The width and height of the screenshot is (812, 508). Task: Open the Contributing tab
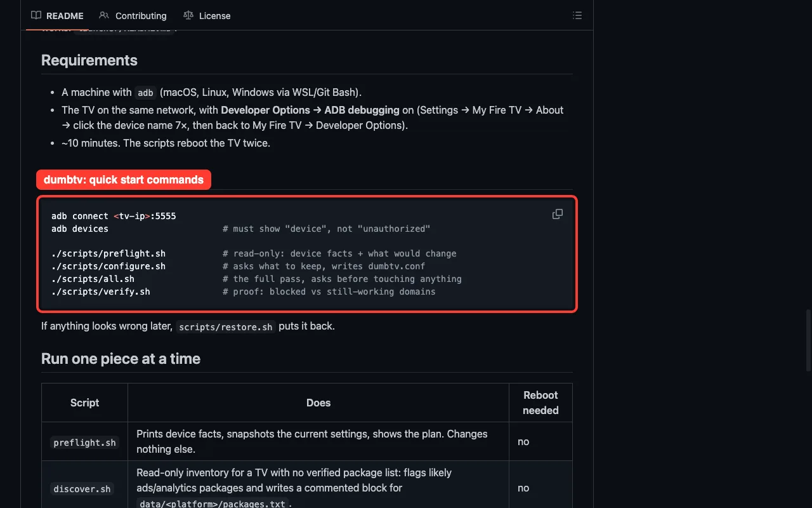tap(133, 15)
